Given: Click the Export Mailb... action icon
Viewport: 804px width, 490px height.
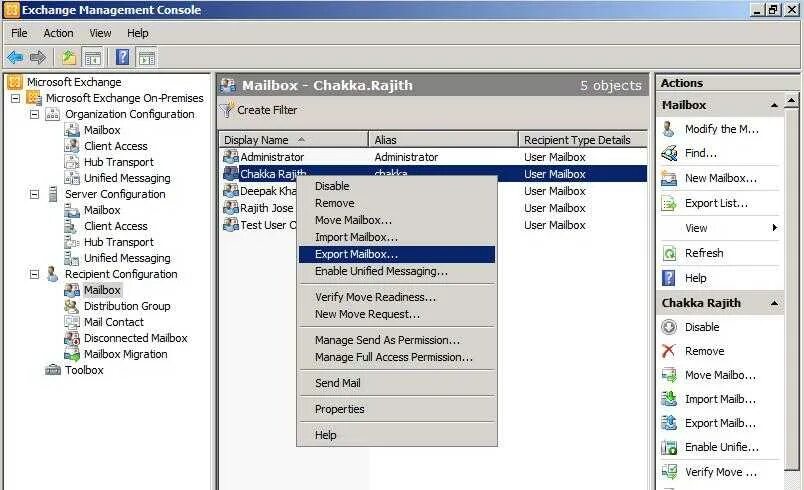Looking at the screenshot, I should (x=669, y=423).
